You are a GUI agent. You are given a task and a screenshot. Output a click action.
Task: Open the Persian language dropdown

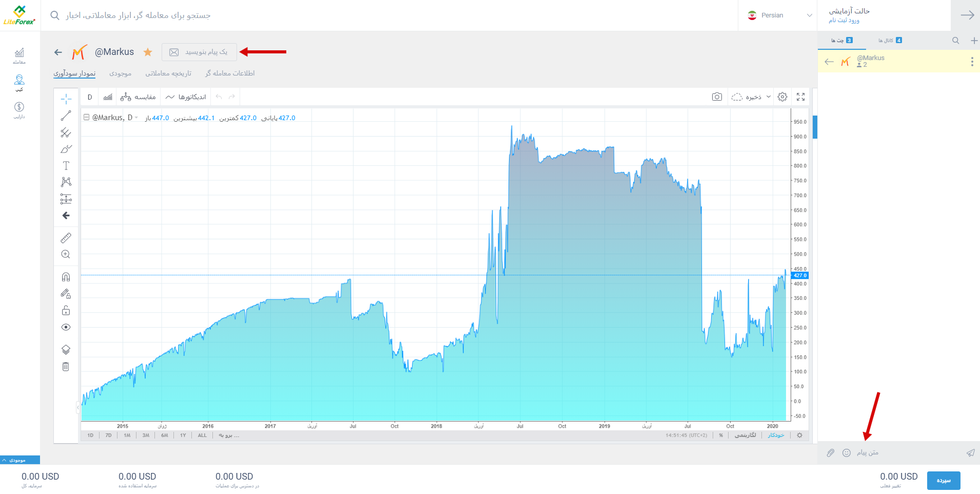(780, 15)
